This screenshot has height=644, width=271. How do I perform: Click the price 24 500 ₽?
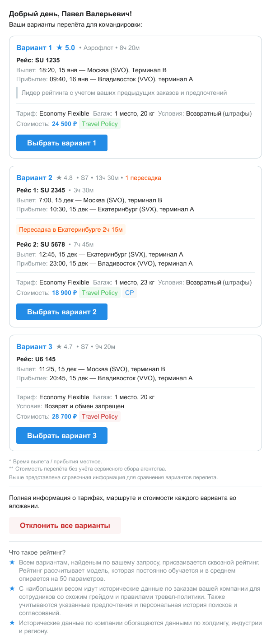tap(65, 124)
